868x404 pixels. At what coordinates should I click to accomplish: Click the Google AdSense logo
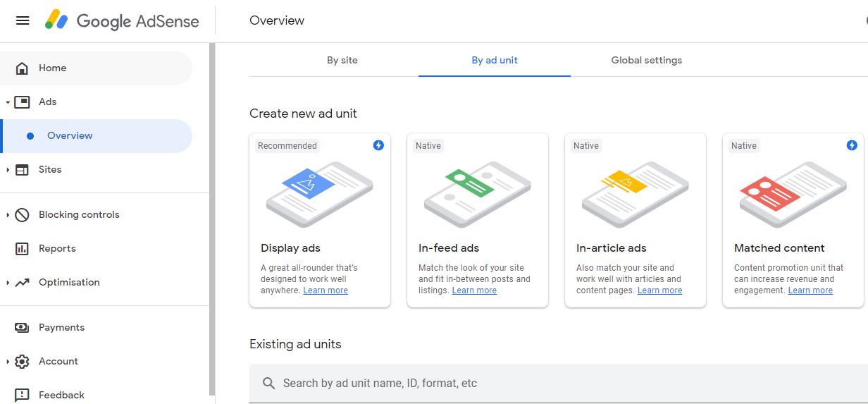click(x=122, y=20)
